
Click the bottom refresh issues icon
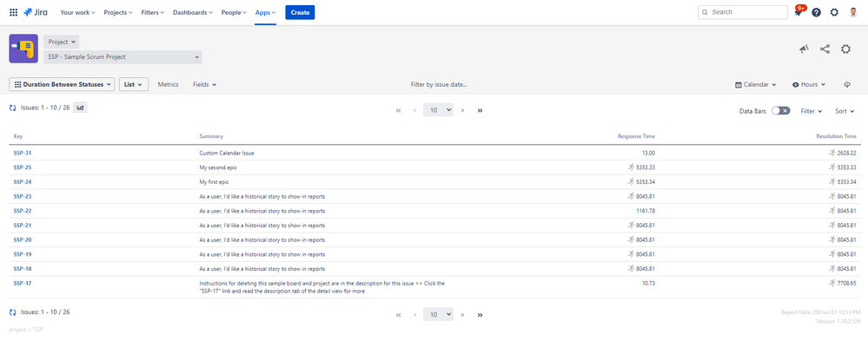coord(13,312)
